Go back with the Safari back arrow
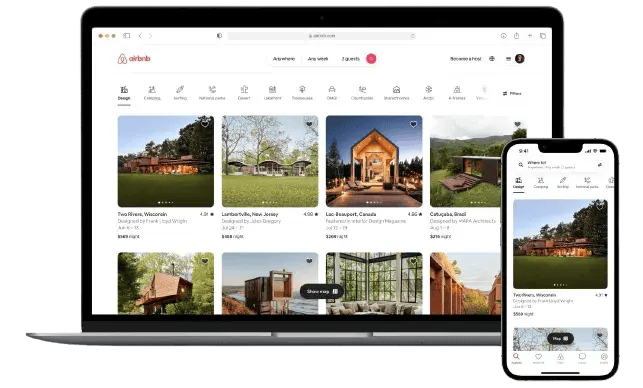The width and height of the screenshot is (643, 388). [x=140, y=36]
